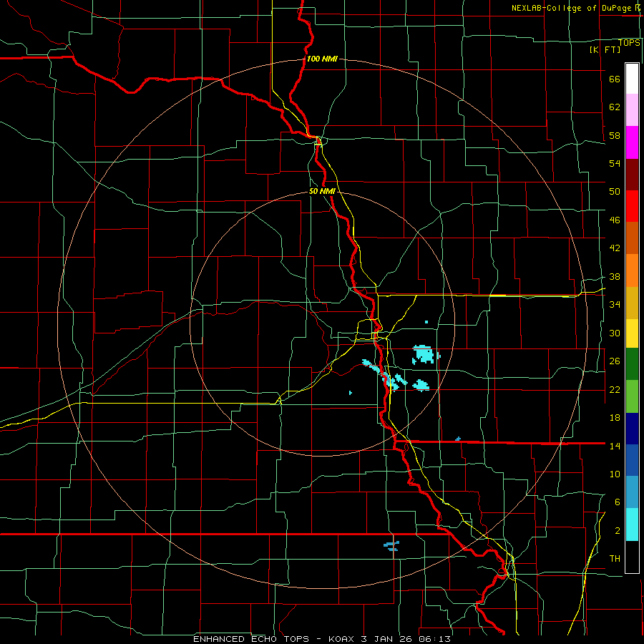Pick the bright orange legend swatch
Screen dimensions: 644x644
coord(632,270)
